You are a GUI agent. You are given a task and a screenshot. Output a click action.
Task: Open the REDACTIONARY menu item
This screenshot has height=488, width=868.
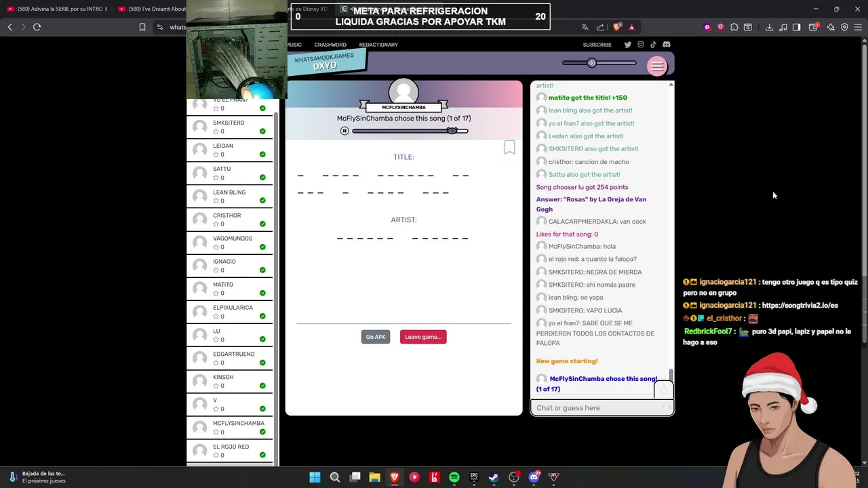[x=378, y=45]
